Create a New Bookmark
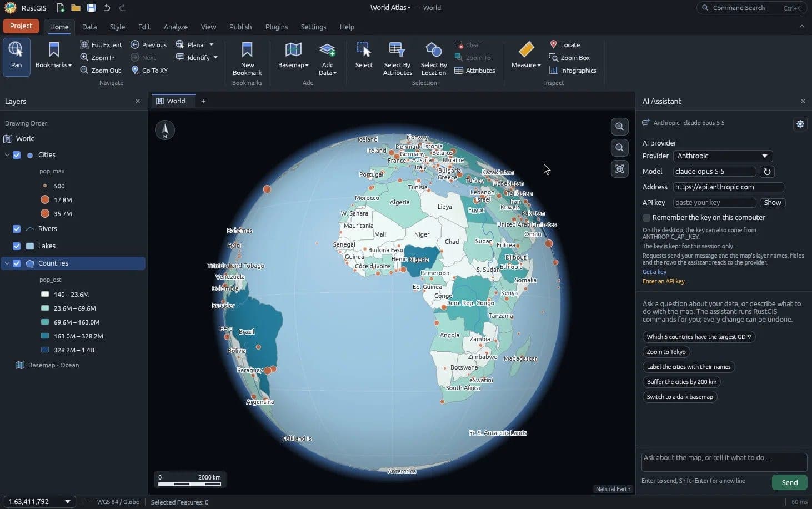Image resolution: width=812 pixels, height=509 pixels. click(247, 58)
